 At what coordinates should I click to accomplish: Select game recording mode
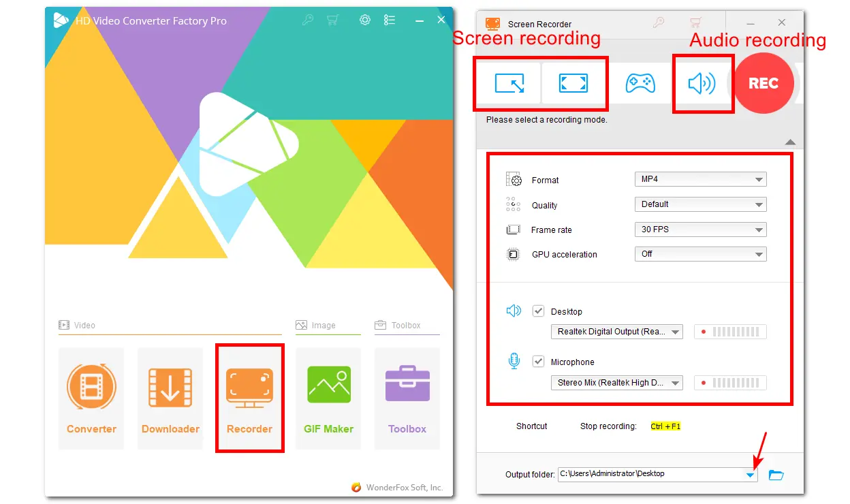tap(640, 83)
